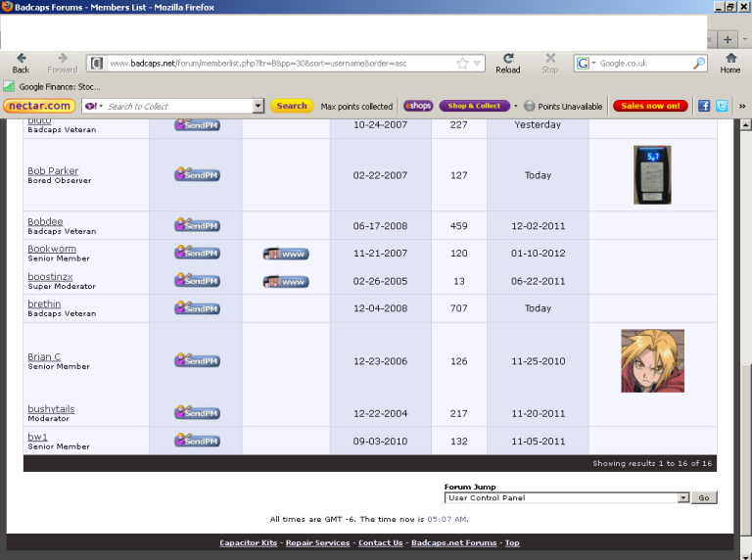Image resolution: width=752 pixels, height=560 pixels.
Task: Click the Forward navigation arrow
Action: pyautogui.click(x=63, y=63)
